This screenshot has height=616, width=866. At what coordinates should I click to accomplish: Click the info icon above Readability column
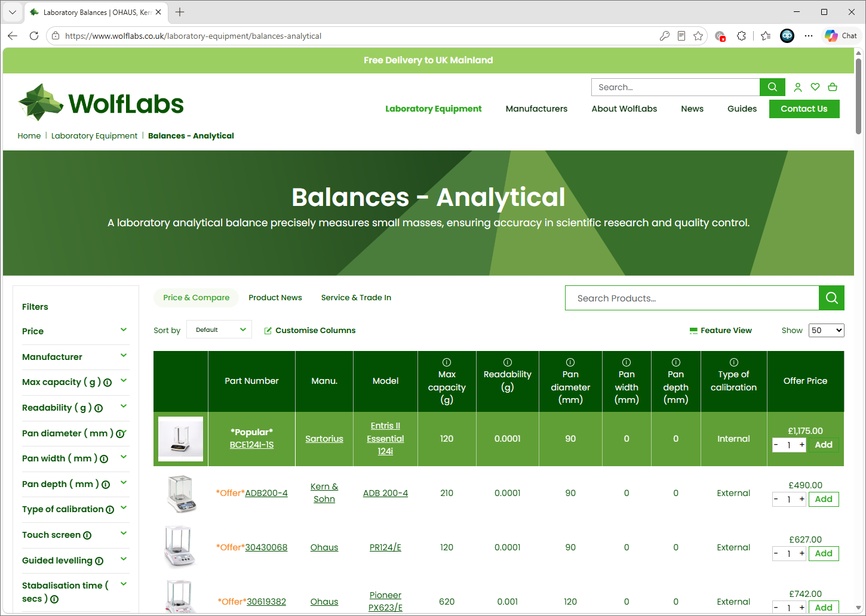[508, 362]
